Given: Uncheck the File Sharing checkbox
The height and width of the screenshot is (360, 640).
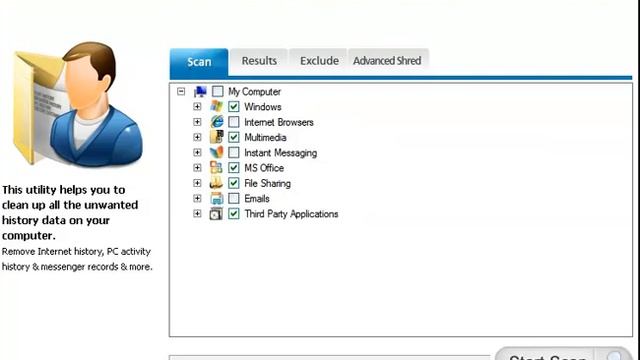Looking at the screenshot, I should point(233,183).
